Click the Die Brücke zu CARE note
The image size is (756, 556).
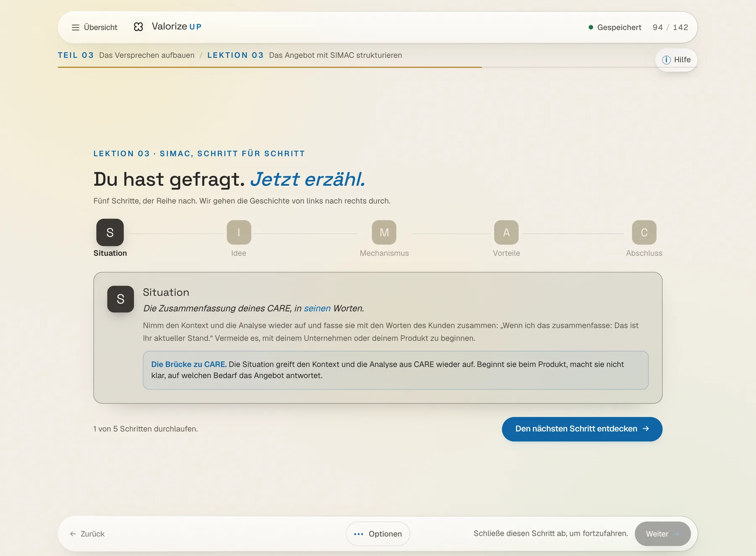[x=396, y=370]
